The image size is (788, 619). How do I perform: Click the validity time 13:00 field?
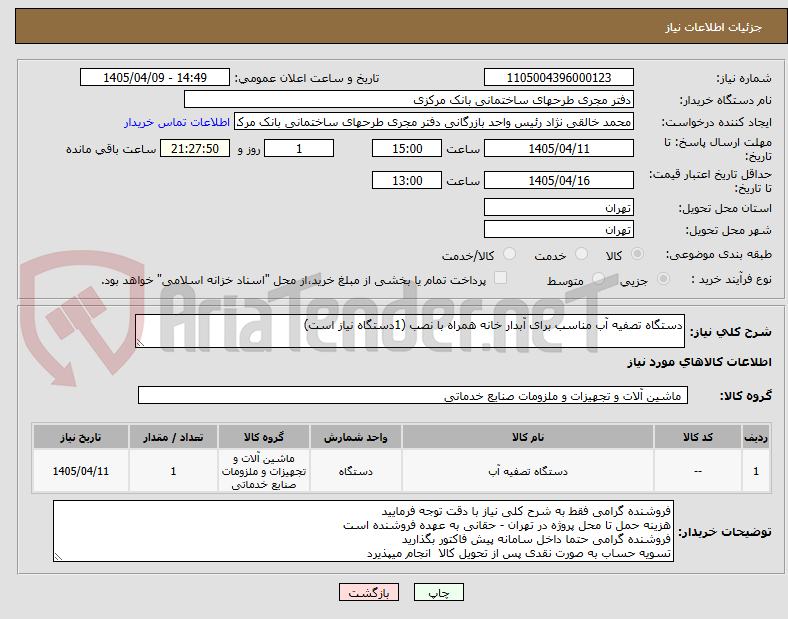(407, 180)
